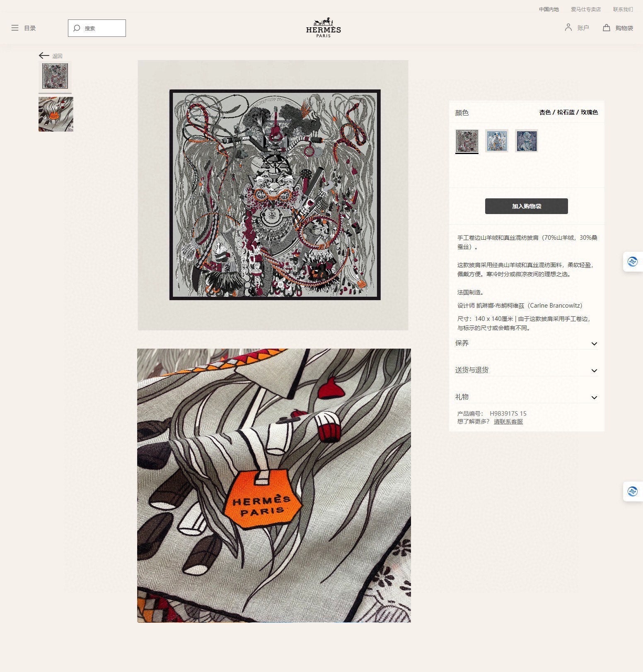Follow the 请联系客服 link
643x672 pixels.
click(x=508, y=422)
